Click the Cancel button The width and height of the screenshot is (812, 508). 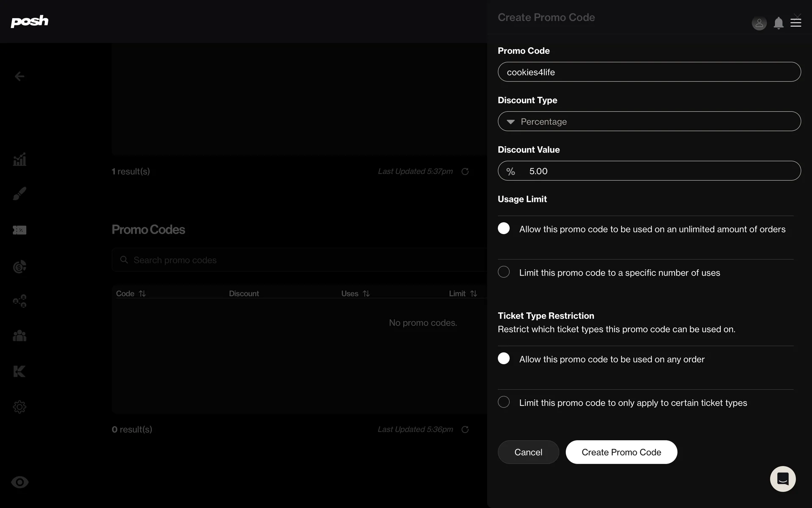pos(528,452)
